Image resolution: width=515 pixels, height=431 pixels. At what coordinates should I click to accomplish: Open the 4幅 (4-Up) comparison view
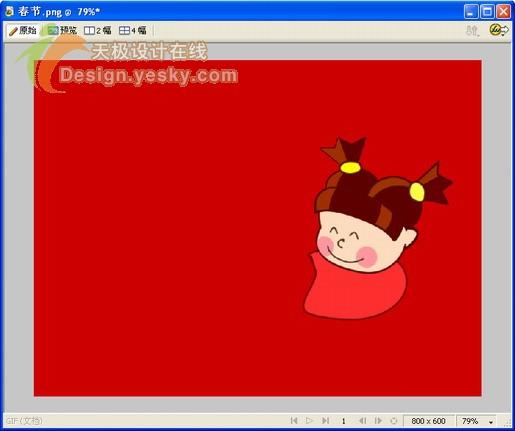pos(133,31)
